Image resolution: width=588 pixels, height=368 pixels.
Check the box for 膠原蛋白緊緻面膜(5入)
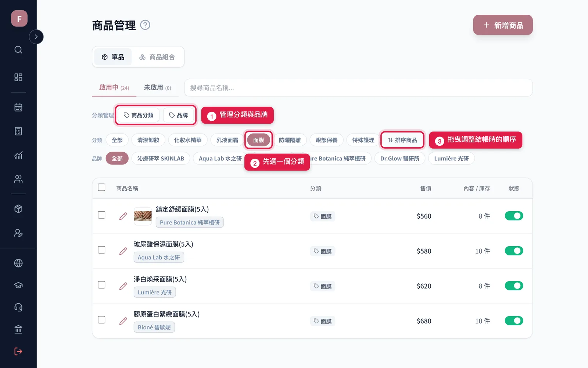[x=102, y=320]
